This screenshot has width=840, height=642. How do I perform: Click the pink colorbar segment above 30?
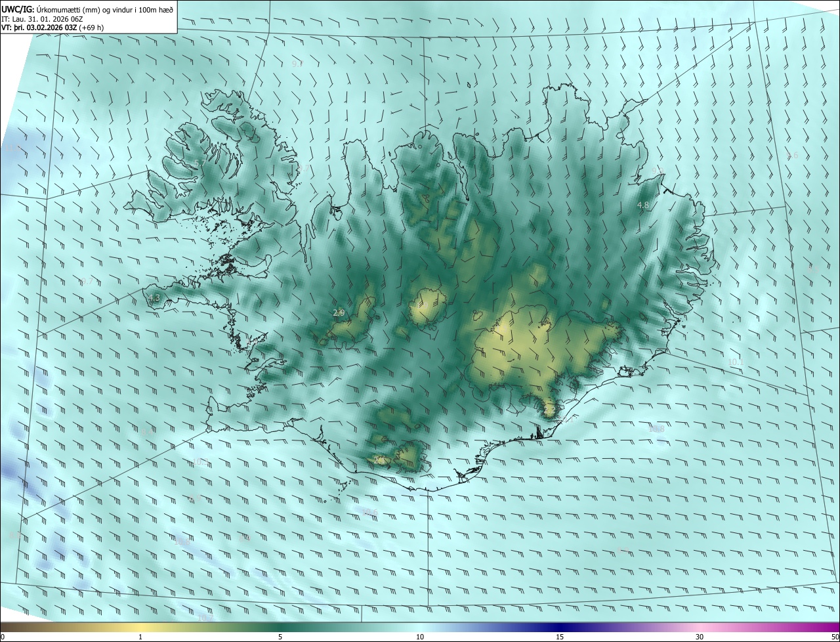(700, 627)
